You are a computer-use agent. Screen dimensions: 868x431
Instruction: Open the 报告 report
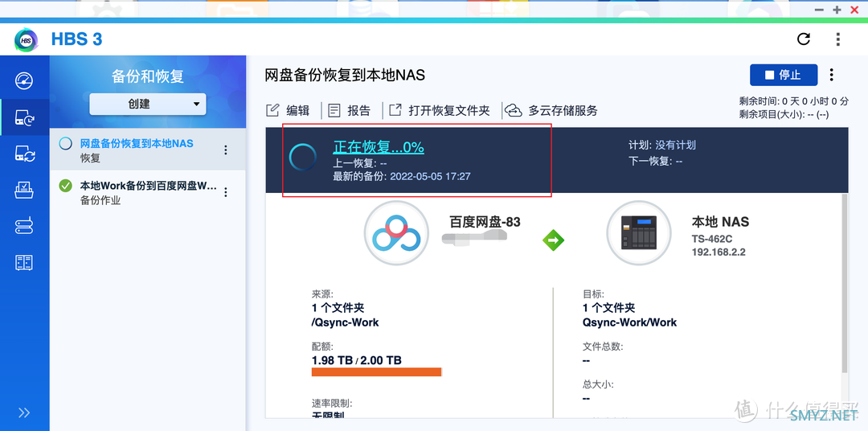pos(349,110)
